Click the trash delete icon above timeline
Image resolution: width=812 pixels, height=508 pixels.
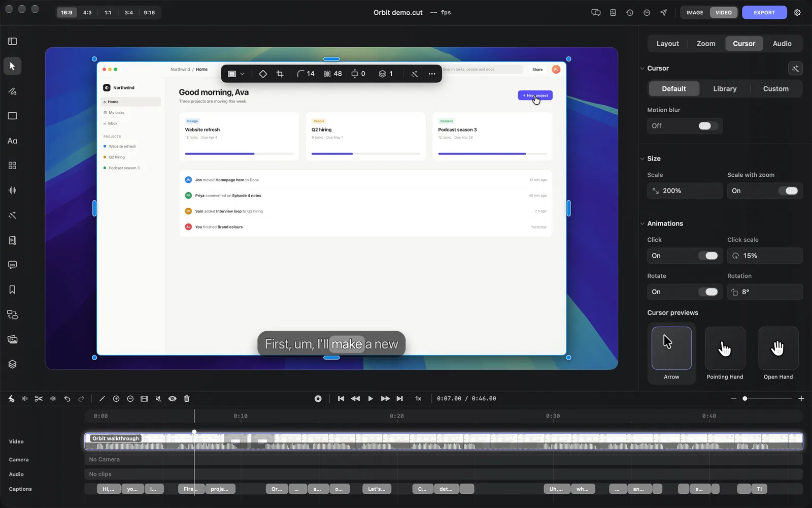coord(186,399)
